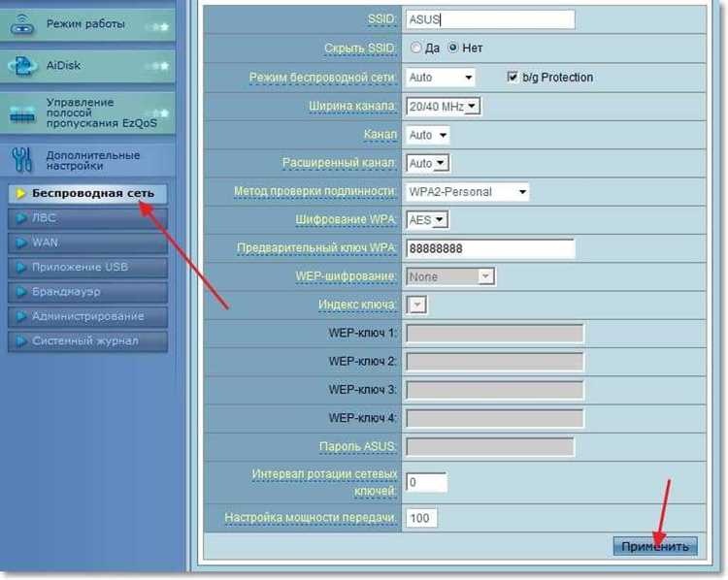The height and width of the screenshot is (580, 728).
Task: Click the arrow icon next to ЛВС
Action: click(21, 218)
